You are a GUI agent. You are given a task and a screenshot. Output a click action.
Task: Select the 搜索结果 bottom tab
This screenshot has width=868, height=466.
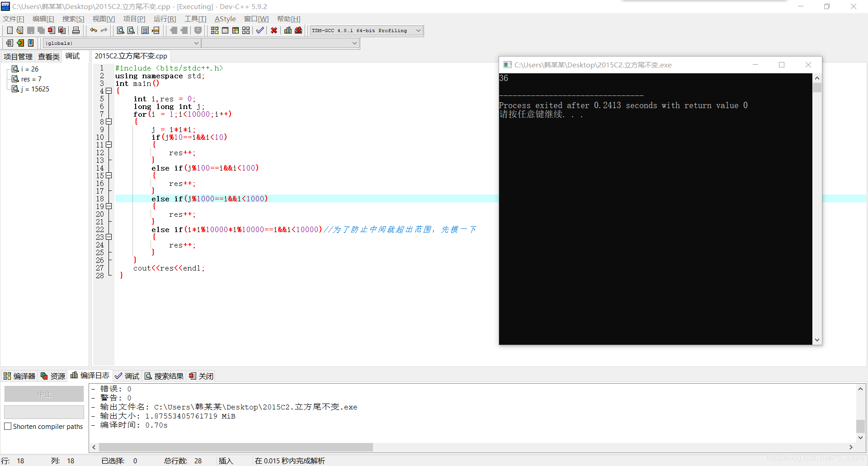pyautogui.click(x=164, y=376)
